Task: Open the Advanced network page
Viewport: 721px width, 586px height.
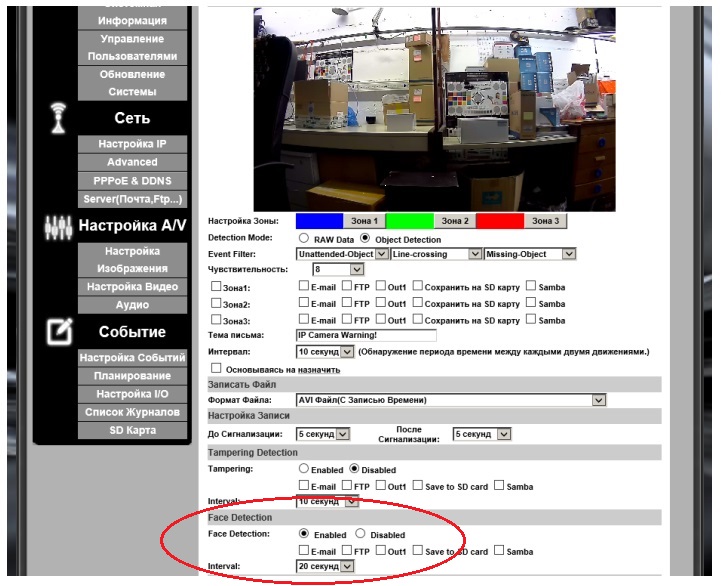Action: (132, 162)
